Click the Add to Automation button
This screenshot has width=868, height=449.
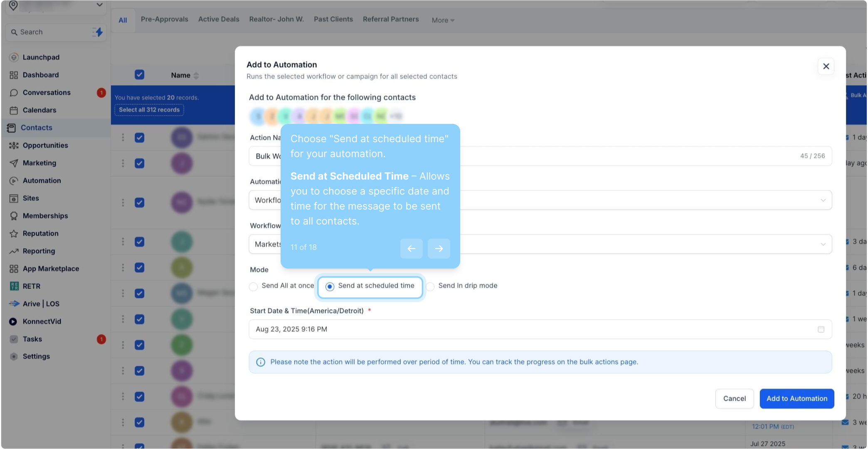796,398
